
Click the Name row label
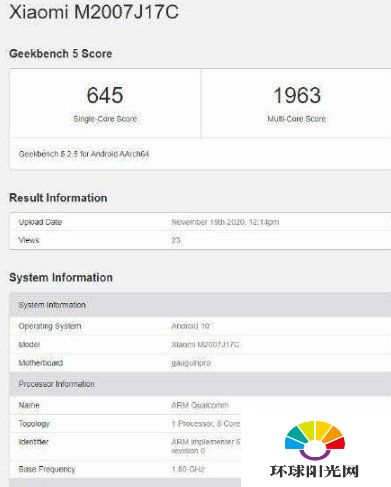coord(29,405)
